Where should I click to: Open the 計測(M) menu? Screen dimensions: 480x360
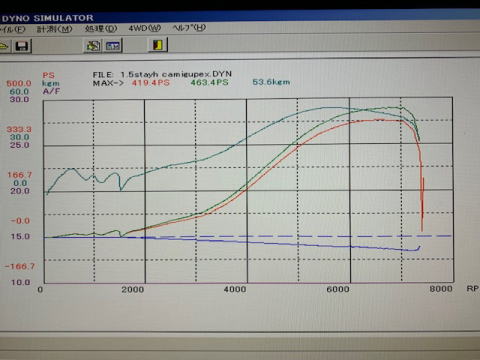pos(54,29)
